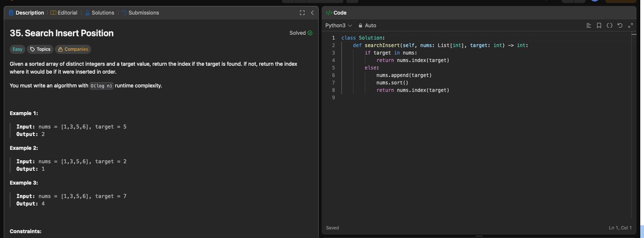
Task: Click the Output: 1 line in Example 2
Action: (31, 169)
